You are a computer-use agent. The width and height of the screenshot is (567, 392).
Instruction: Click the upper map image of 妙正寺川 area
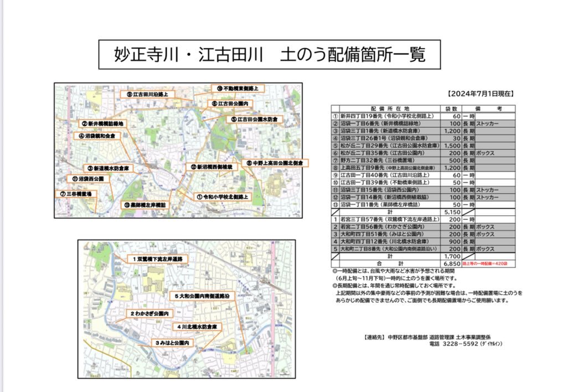[x=178, y=151]
